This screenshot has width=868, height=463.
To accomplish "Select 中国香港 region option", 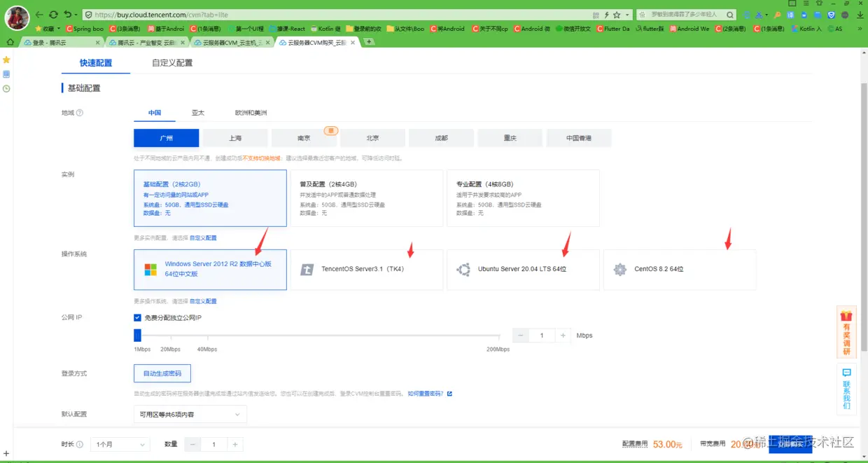I will [x=579, y=138].
